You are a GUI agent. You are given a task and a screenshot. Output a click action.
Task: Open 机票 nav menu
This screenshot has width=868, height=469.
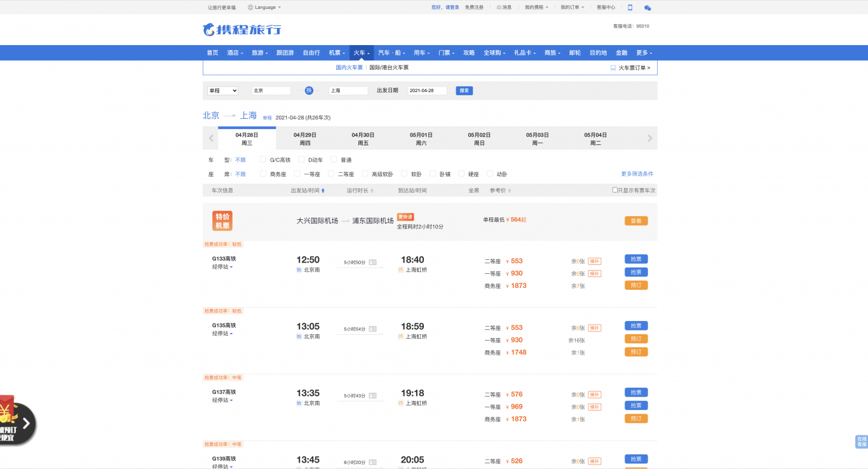[337, 53]
